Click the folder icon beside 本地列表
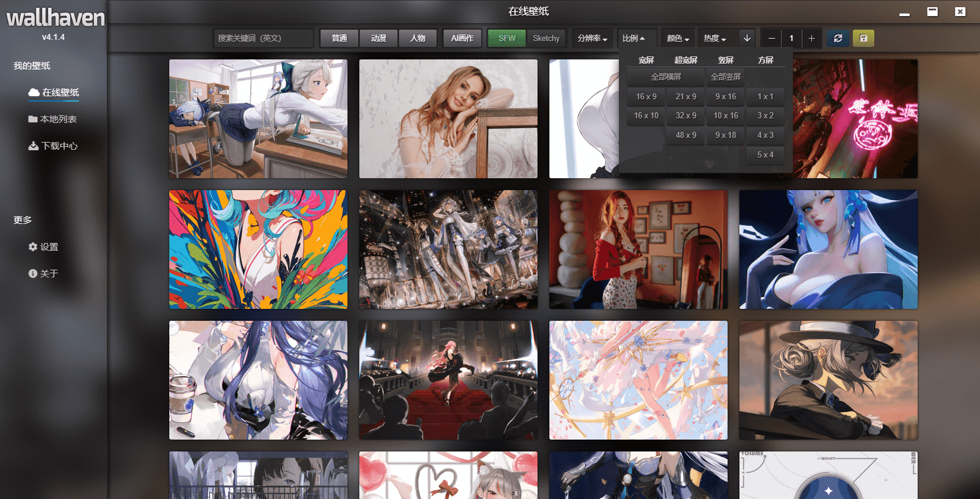 [33, 119]
